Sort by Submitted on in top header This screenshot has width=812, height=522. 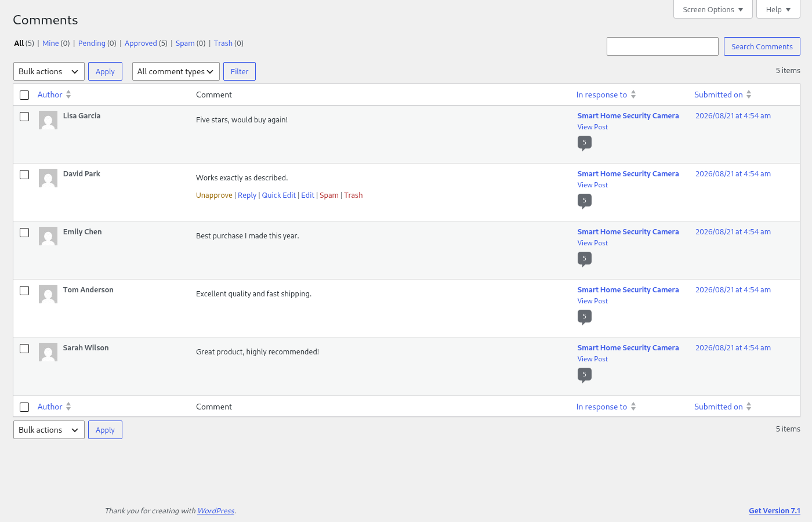pos(723,95)
